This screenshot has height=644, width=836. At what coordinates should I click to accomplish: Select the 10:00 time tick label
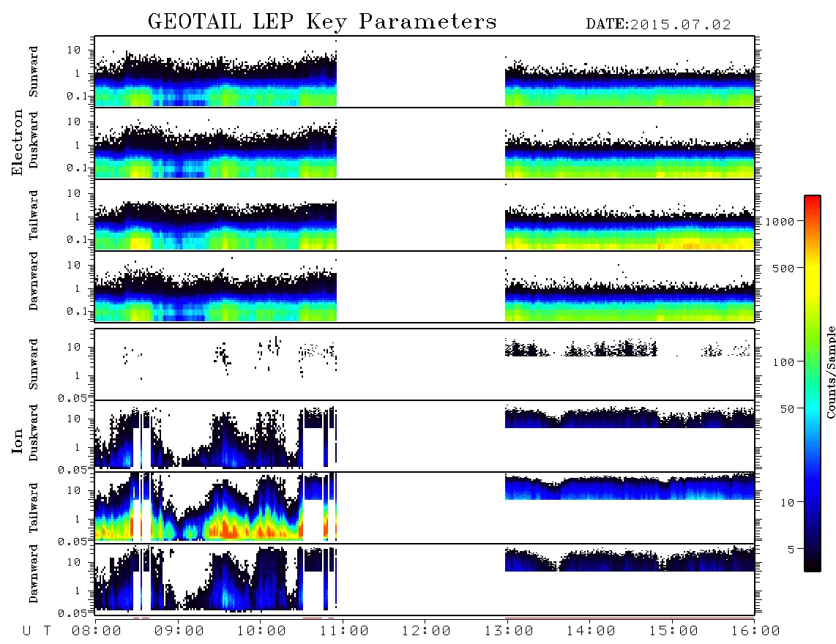262,632
